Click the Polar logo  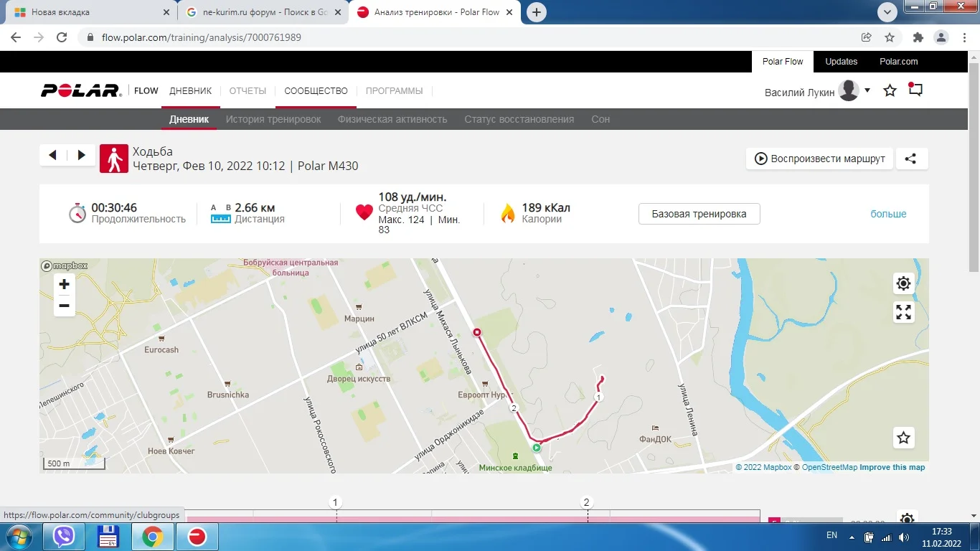[81, 91]
